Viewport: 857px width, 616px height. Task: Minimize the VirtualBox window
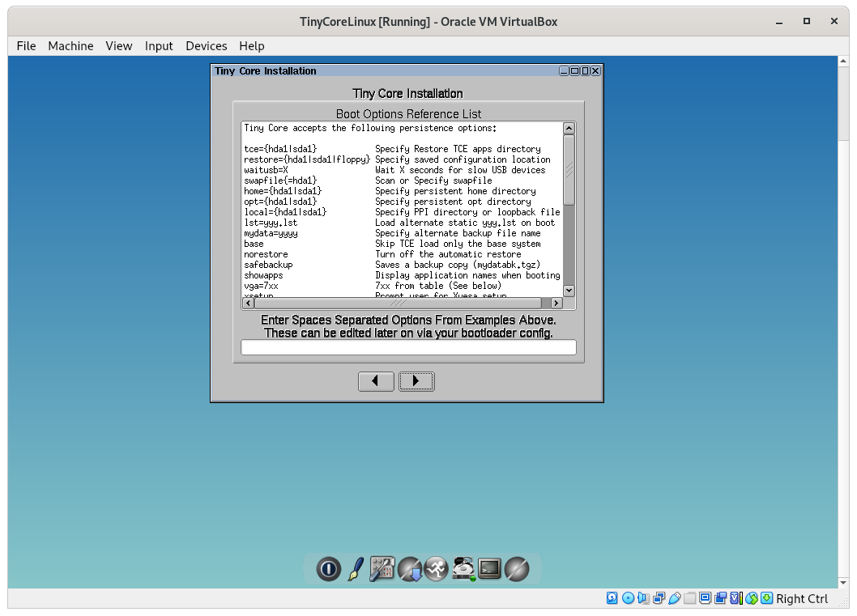[779, 22]
